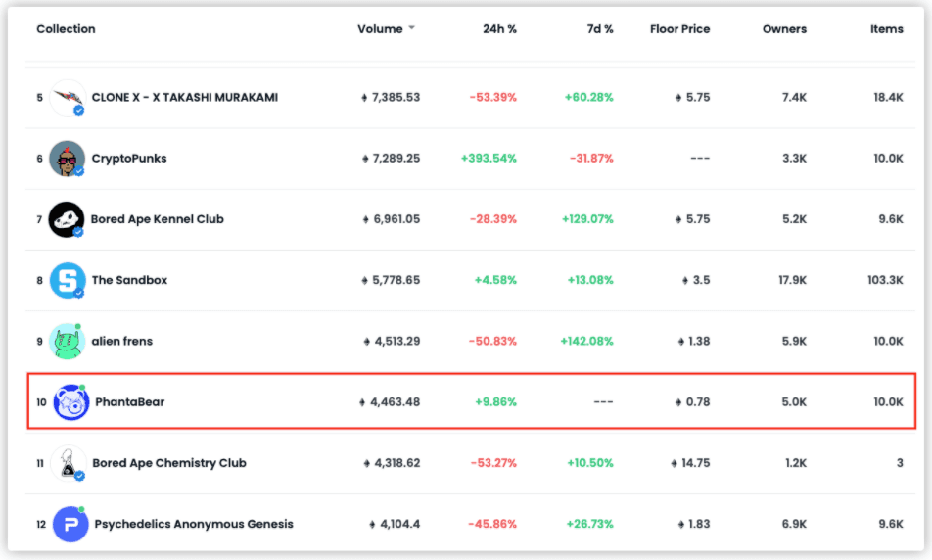Open the Bored Ape Kennel Club logo
The image size is (932, 560).
click(x=67, y=219)
